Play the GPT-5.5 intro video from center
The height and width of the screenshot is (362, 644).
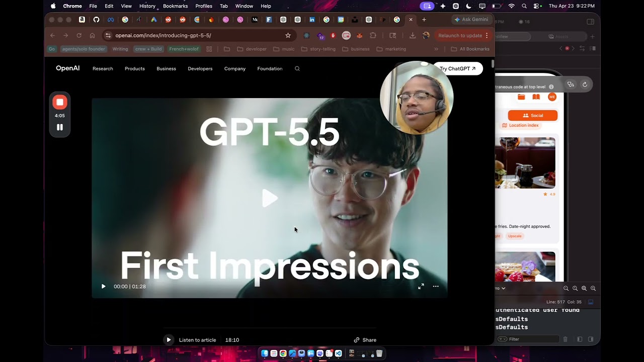click(x=270, y=199)
